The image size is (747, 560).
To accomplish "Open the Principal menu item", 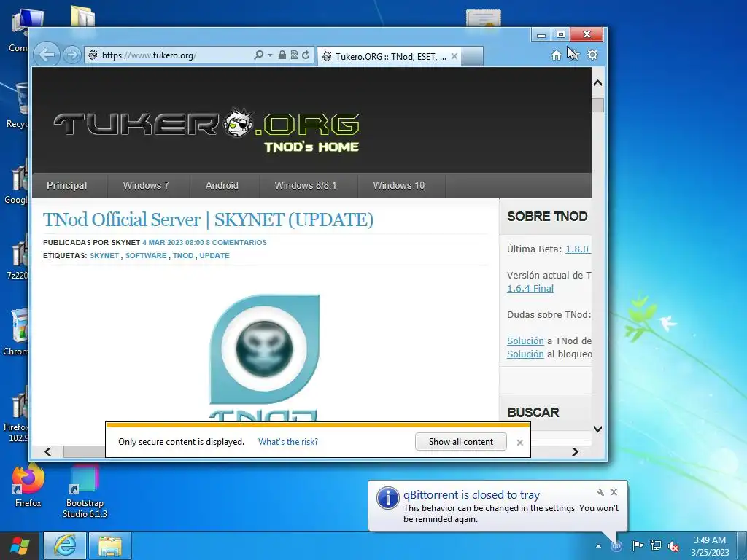I will point(66,186).
